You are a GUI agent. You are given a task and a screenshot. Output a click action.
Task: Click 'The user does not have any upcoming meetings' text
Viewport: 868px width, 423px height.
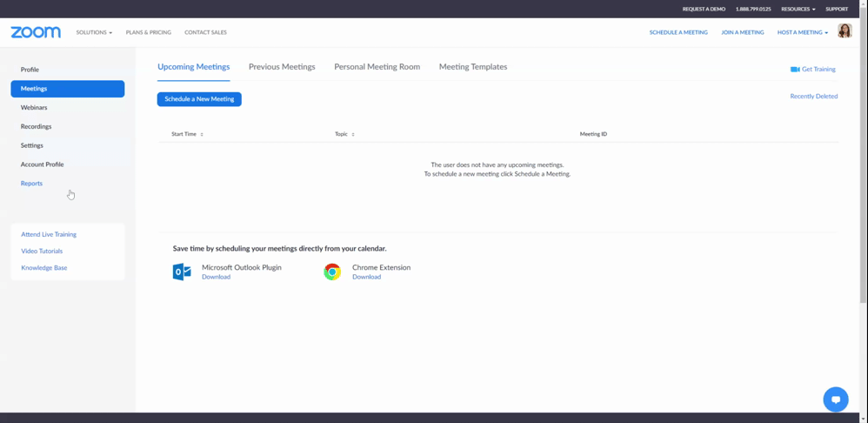(x=497, y=165)
